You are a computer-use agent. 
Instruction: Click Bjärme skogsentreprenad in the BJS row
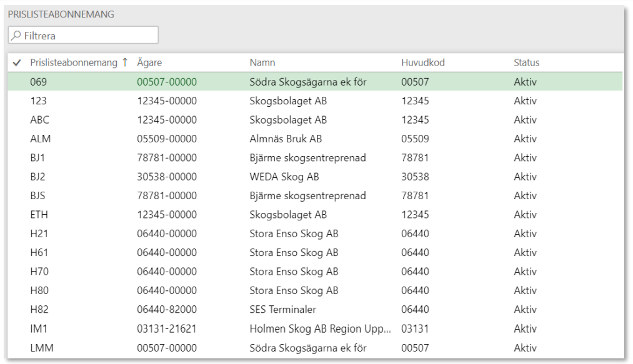click(x=307, y=195)
